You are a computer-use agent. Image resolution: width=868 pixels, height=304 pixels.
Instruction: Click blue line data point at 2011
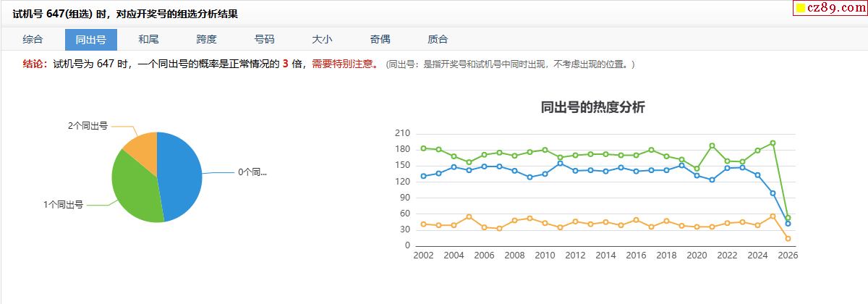coord(560,164)
